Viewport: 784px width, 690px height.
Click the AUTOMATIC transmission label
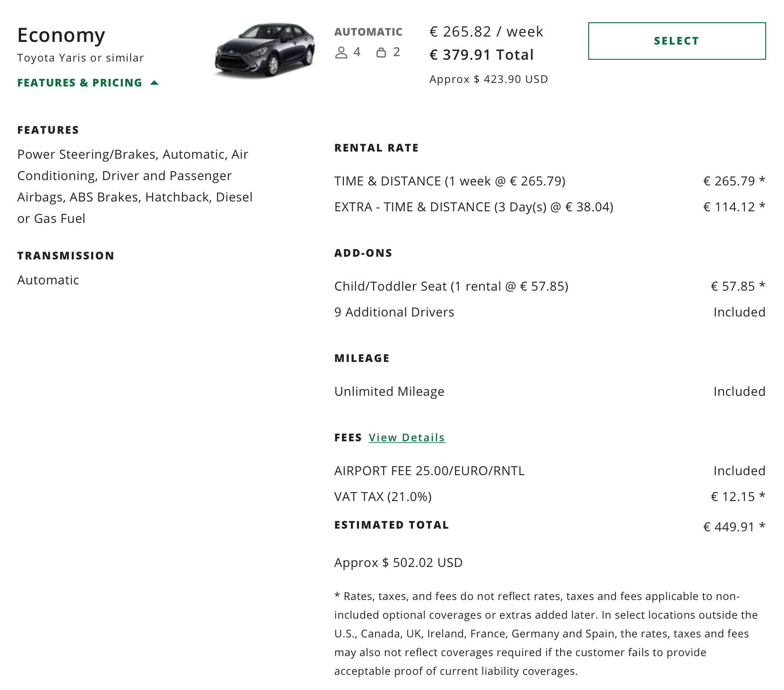368,32
